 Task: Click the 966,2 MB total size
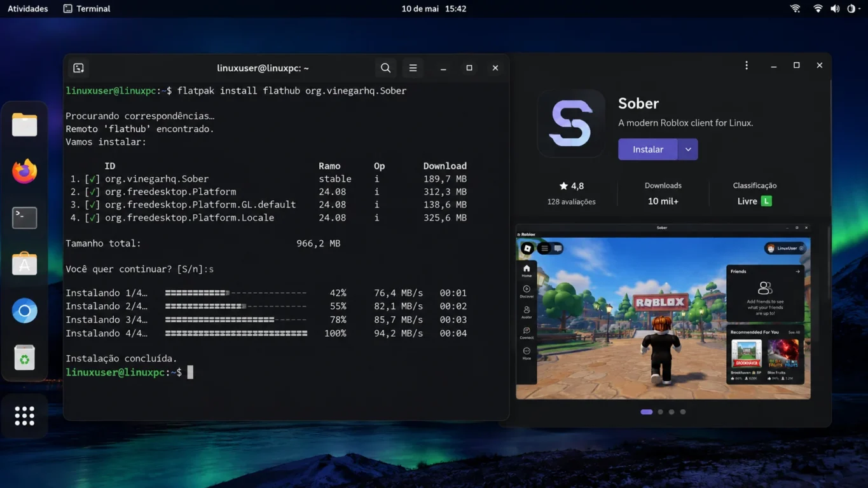coord(319,243)
